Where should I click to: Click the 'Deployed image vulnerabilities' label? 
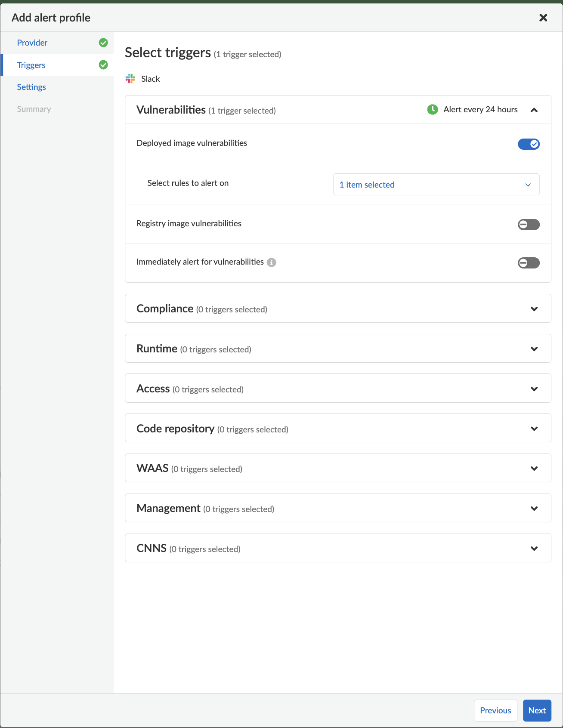(x=192, y=143)
